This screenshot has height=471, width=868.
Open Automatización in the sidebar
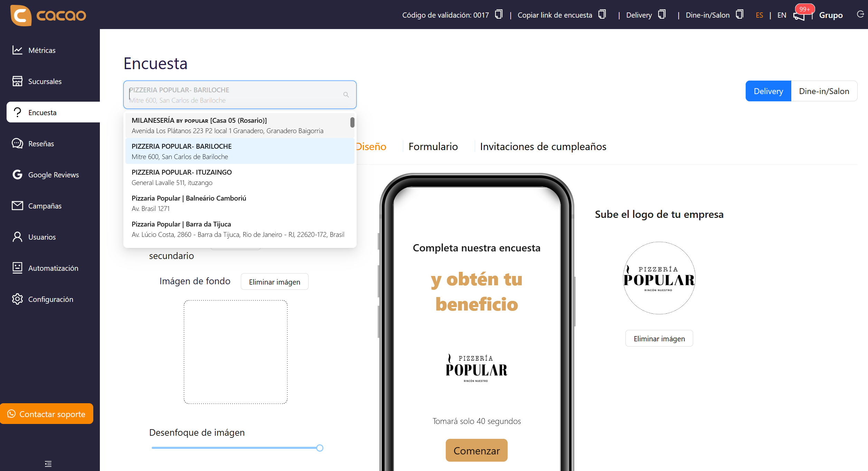coord(18,268)
